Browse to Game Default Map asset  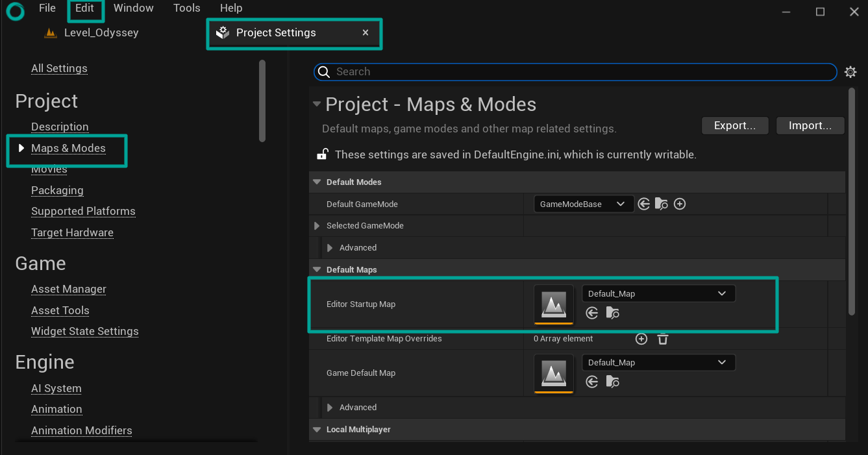pyautogui.click(x=612, y=382)
